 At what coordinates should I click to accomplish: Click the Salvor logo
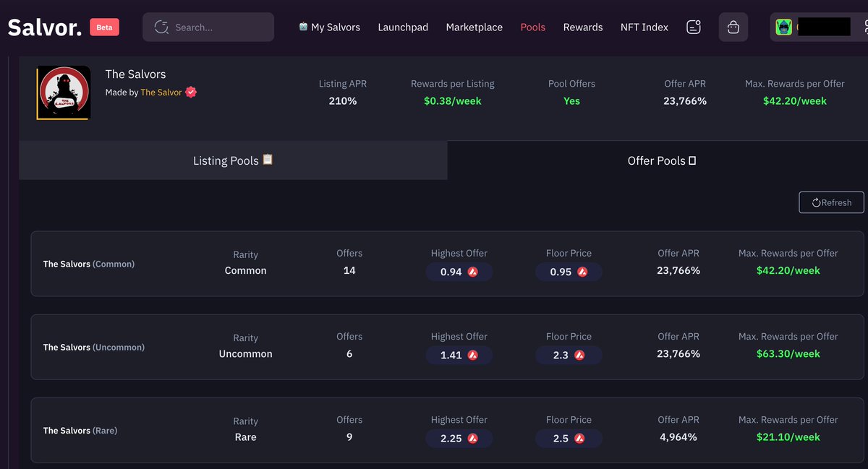pyautogui.click(x=44, y=27)
